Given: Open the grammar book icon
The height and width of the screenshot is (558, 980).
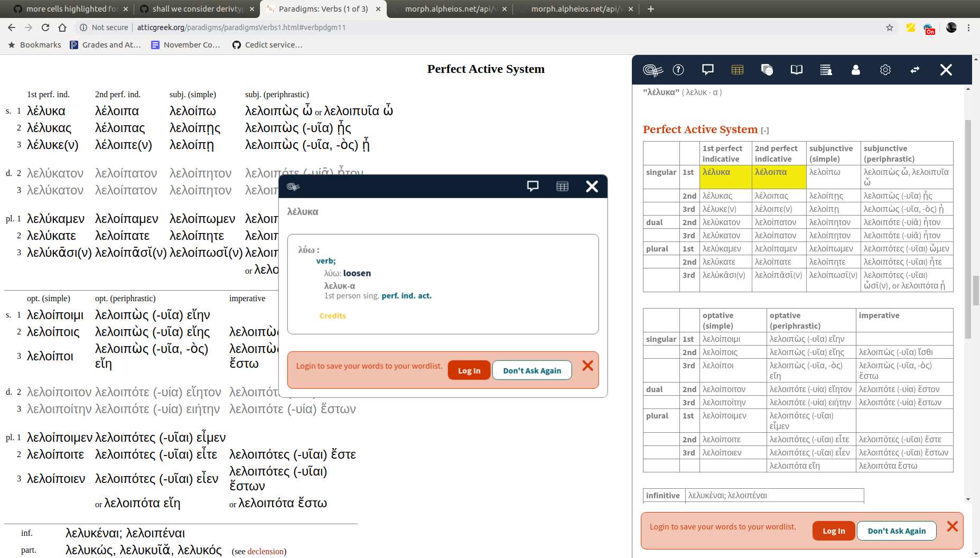Looking at the screenshot, I should (x=797, y=69).
